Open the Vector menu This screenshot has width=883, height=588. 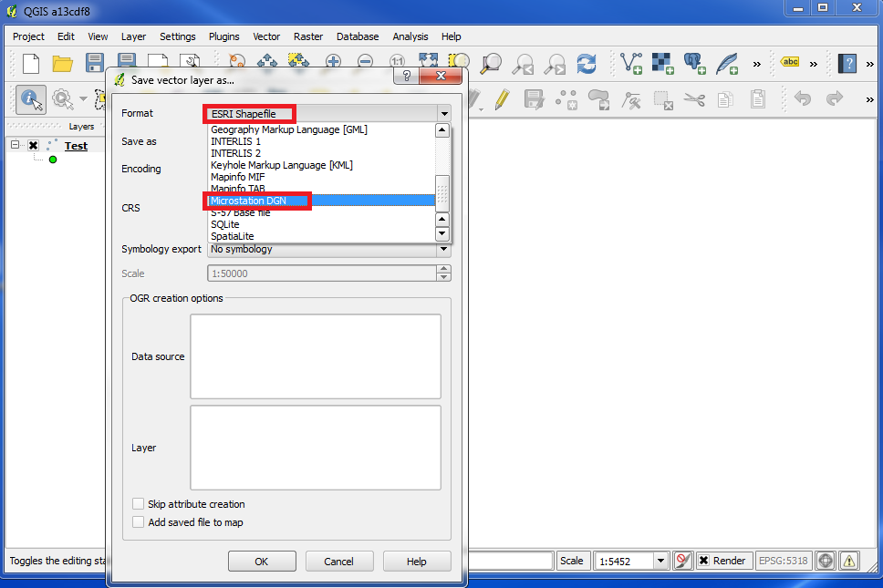(266, 36)
